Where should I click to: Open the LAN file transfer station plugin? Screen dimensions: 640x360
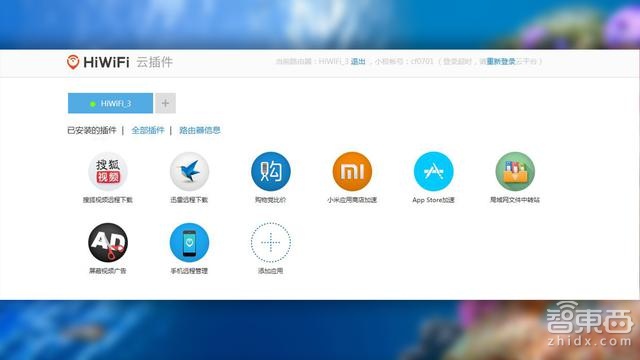pyautogui.click(x=515, y=171)
